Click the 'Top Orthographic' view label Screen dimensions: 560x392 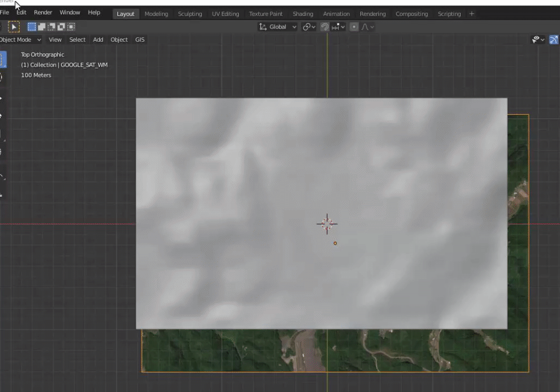pyautogui.click(x=43, y=55)
